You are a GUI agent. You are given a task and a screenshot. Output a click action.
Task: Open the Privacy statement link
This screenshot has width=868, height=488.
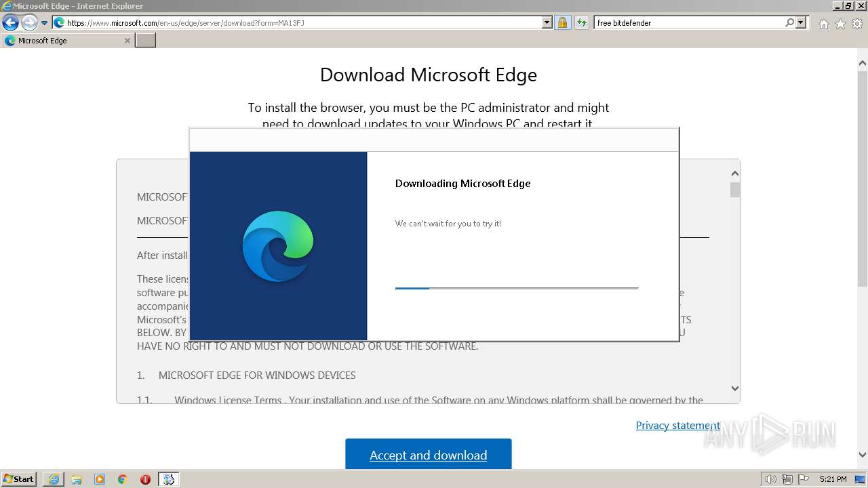tap(678, 425)
